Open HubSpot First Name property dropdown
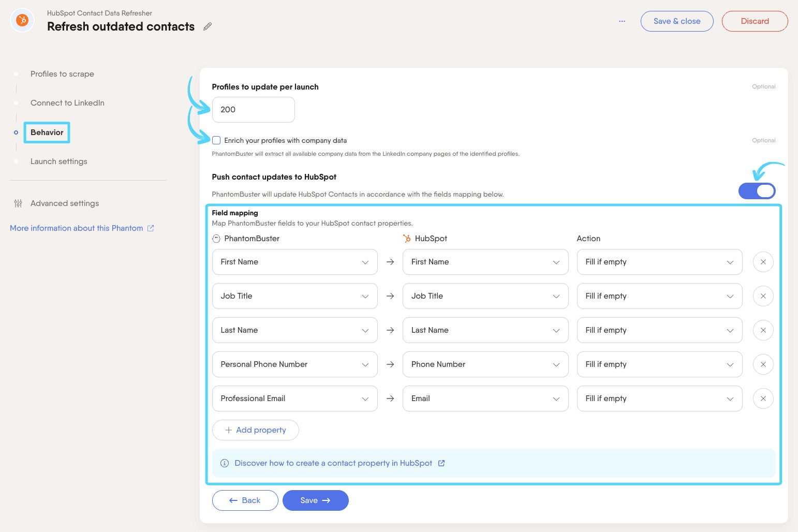Screen dimensions: 798x532 485,262
